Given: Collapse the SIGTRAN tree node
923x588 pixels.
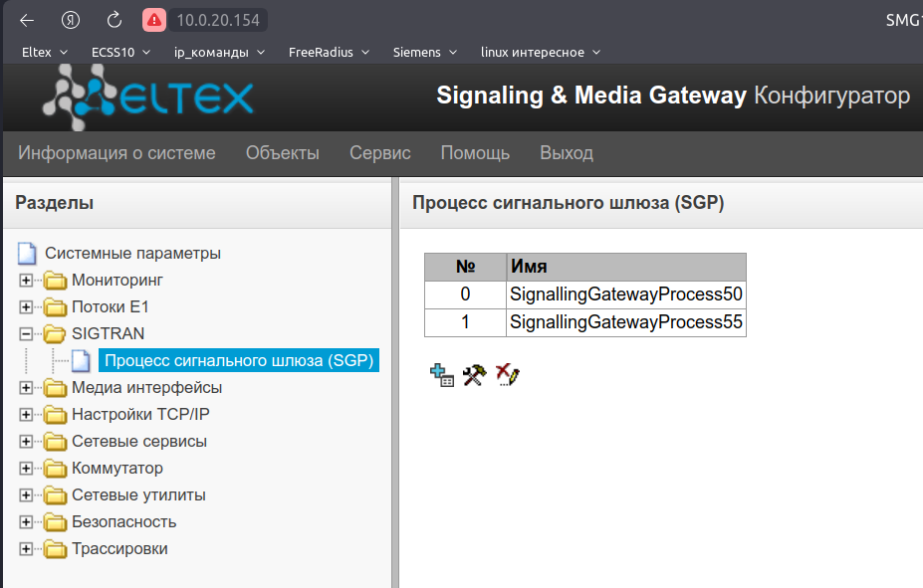Looking at the screenshot, I should [x=26, y=334].
